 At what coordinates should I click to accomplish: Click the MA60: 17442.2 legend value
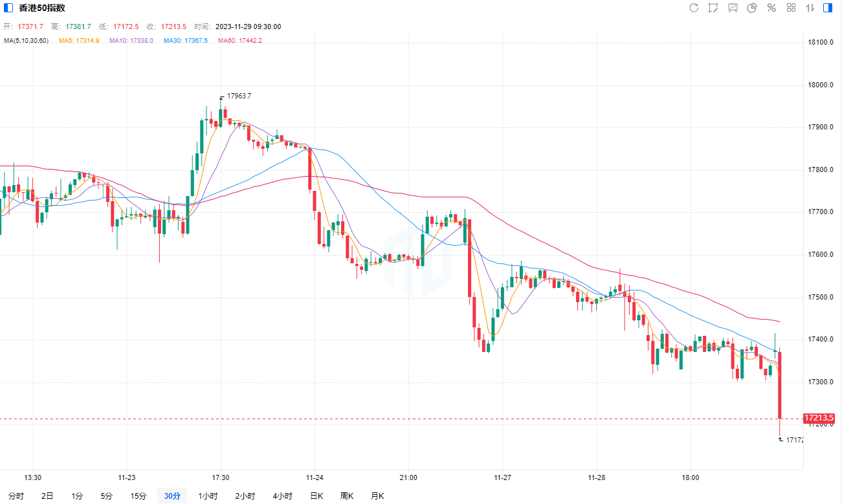[x=240, y=40]
